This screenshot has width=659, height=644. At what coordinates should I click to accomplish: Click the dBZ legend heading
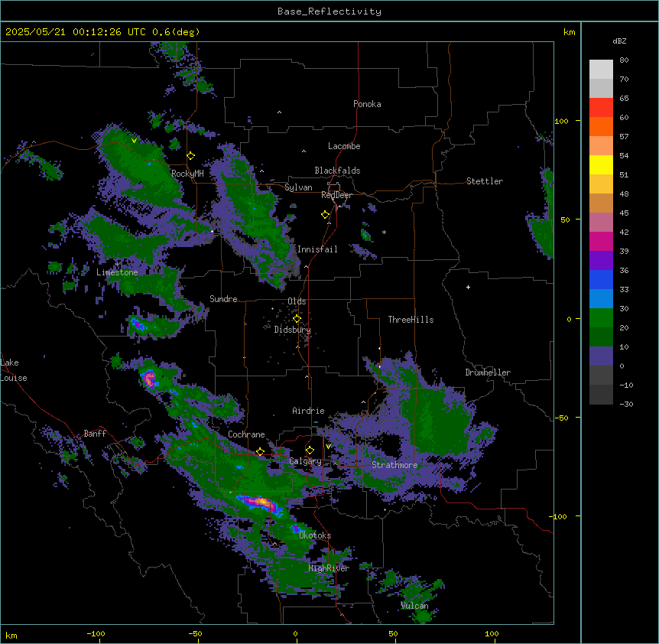coord(619,41)
